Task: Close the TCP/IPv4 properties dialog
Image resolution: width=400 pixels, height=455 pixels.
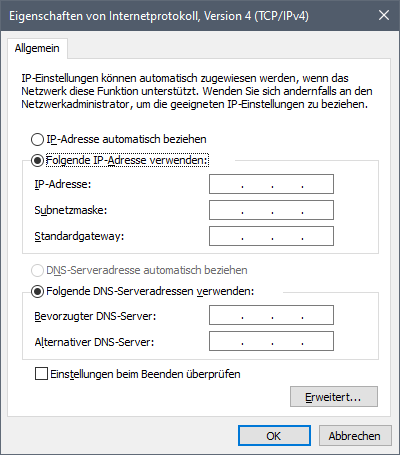Action: tap(384, 15)
